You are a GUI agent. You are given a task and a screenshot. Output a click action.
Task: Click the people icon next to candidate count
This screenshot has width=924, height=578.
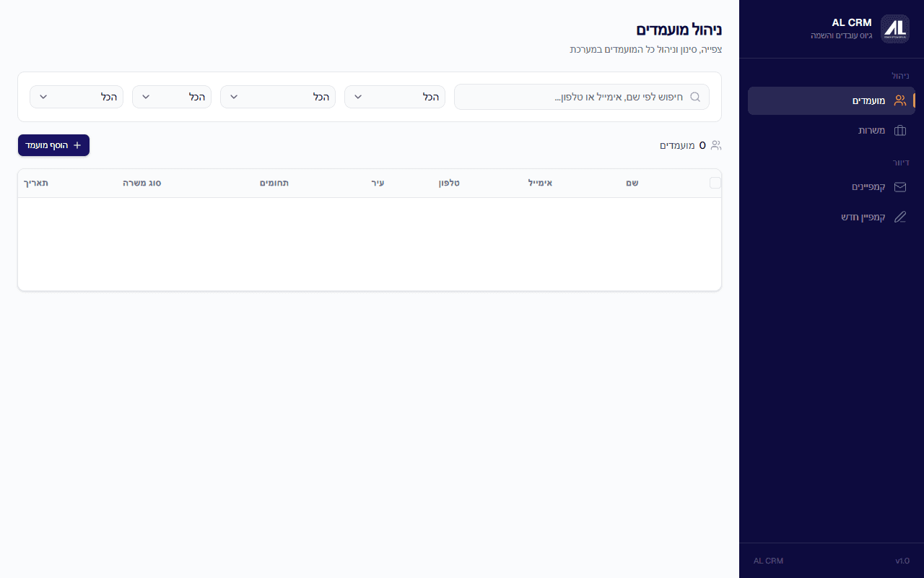[x=715, y=145]
